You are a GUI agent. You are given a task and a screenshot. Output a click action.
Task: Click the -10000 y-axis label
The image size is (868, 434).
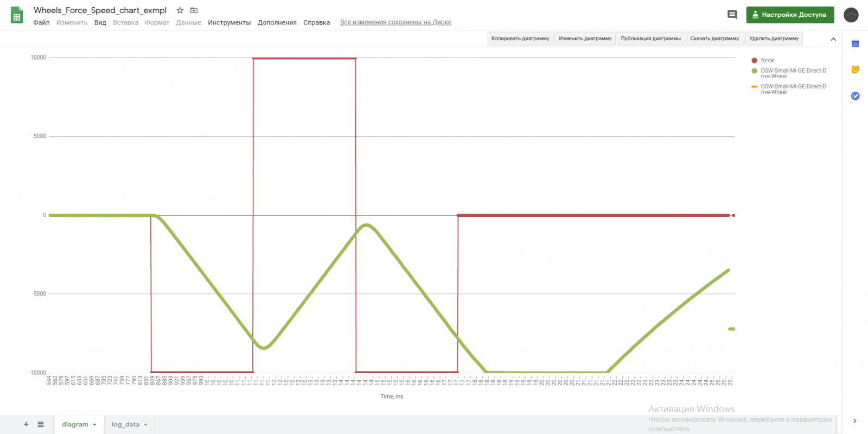[37, 373]
